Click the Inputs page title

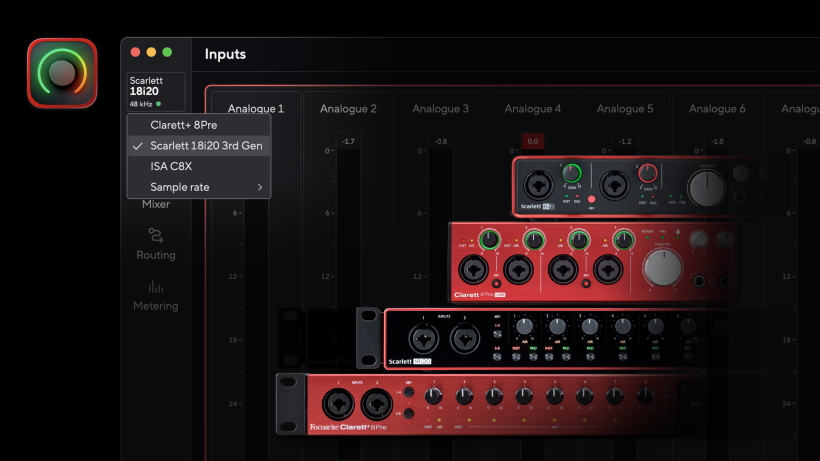point(225,54)
